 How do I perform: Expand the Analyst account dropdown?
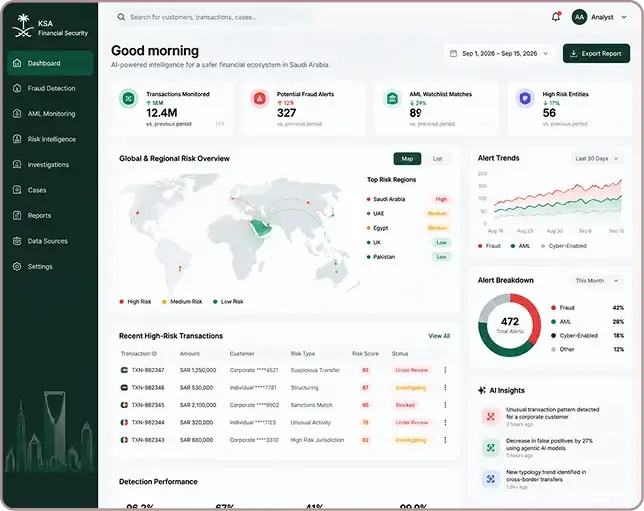[624, 17]
